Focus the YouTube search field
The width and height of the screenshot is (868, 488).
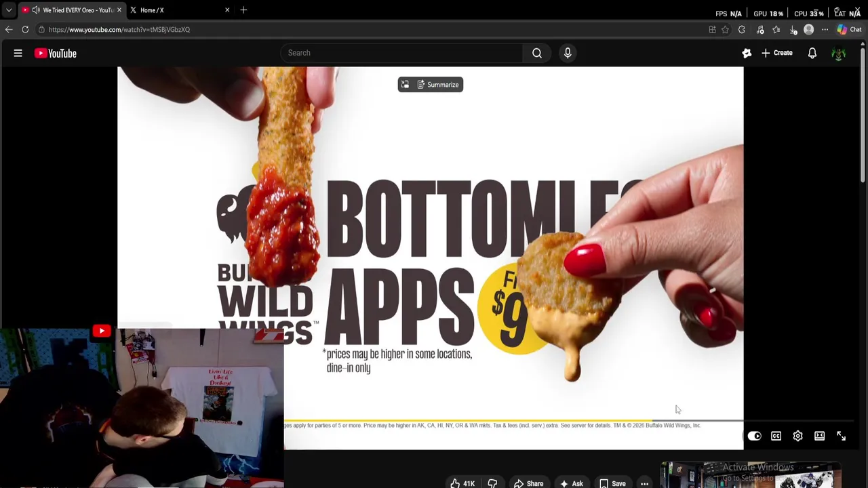click(x=401, y=53)
